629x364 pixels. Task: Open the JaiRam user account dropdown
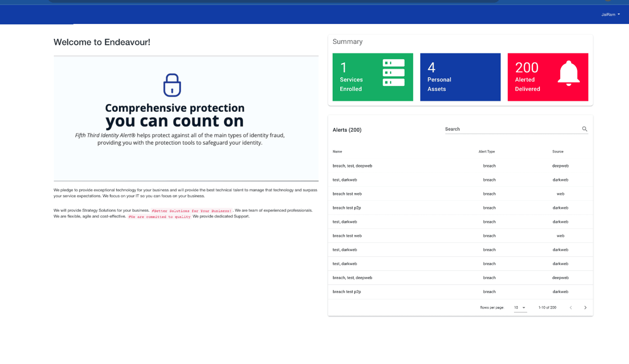[x=610, y=14]
